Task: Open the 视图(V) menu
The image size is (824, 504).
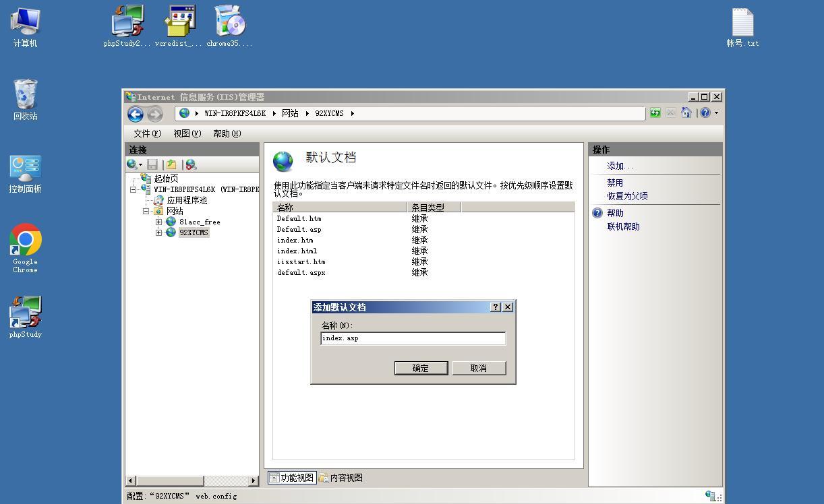Action: click(187, 133)
